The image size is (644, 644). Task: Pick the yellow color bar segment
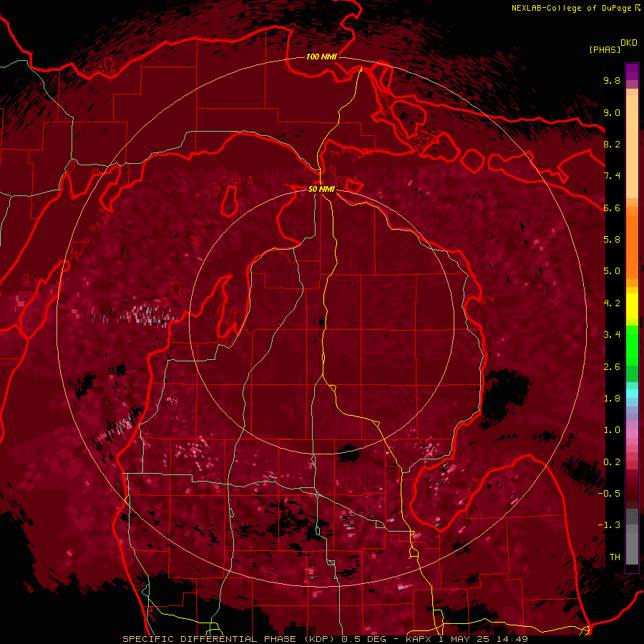tap(632, 306)
